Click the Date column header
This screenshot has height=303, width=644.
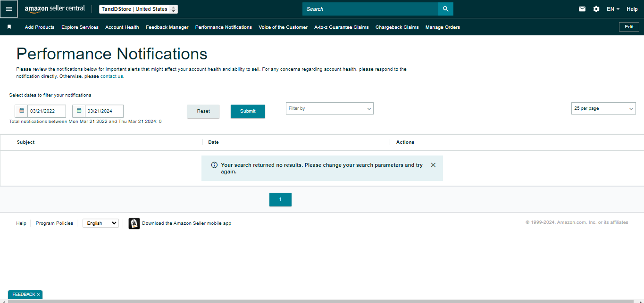213,142
